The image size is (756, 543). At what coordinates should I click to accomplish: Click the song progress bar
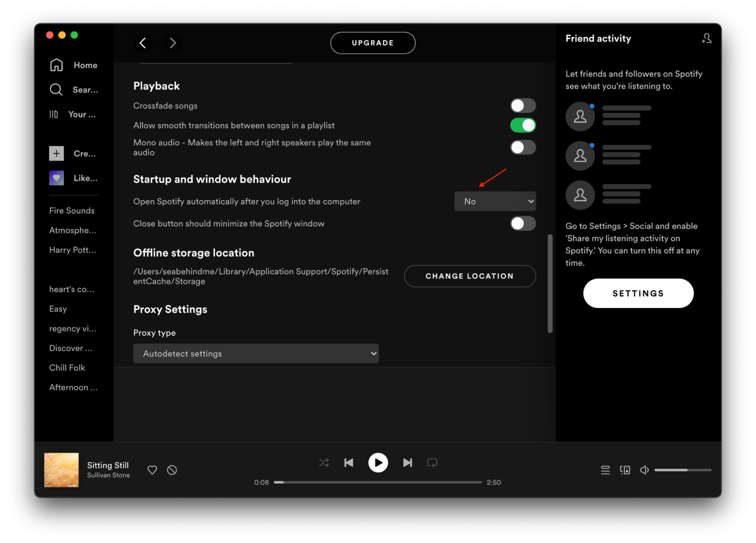pos(378,482)
